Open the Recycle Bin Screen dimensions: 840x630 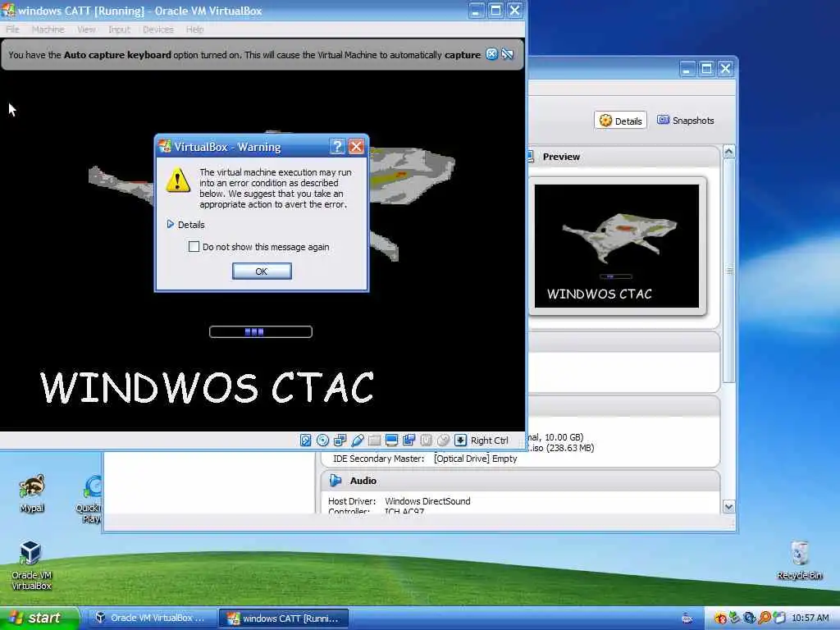coord(799,559)
